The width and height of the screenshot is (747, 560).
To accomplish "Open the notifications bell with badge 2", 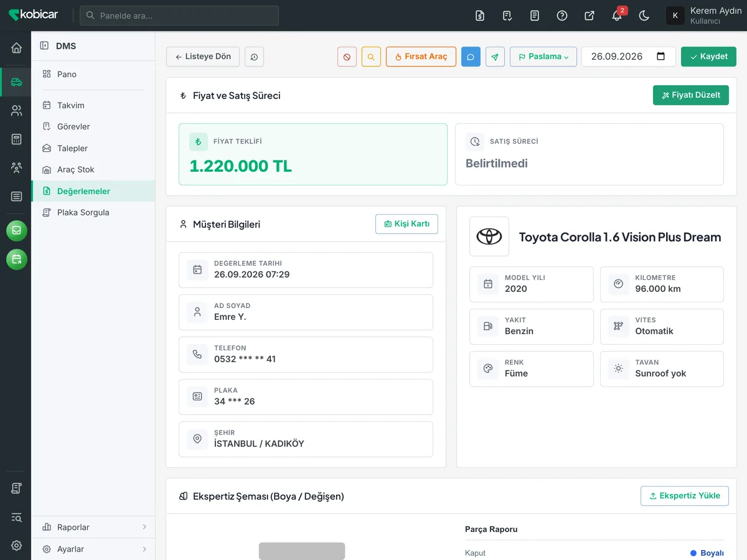I will point(617,16).
